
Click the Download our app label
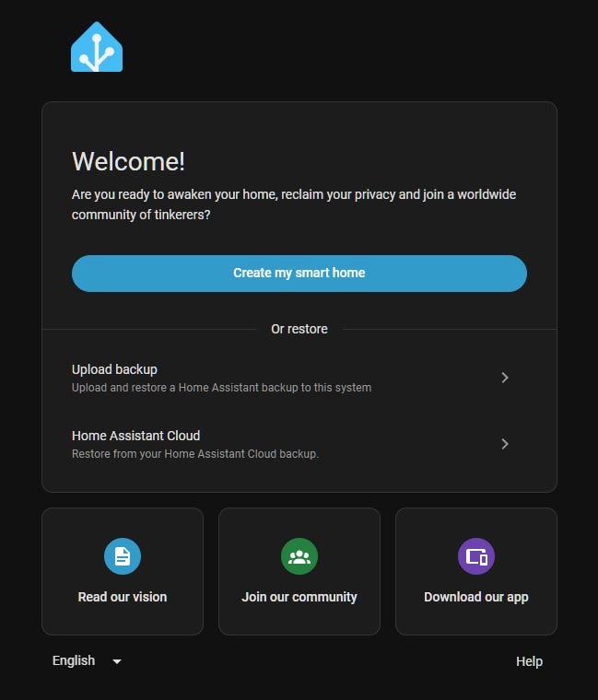tap(476, 597)
